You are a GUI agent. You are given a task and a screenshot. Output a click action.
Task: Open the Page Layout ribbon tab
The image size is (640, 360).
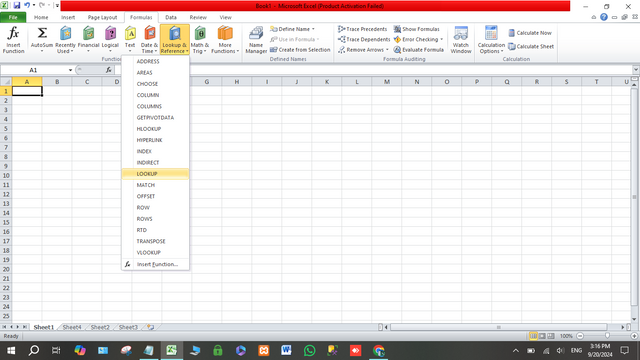point(102,18)
